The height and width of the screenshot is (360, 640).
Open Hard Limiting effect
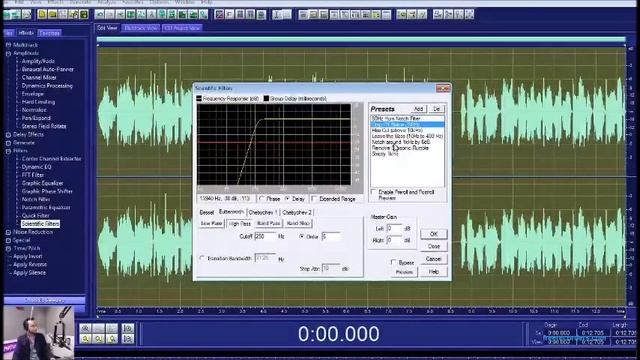tap(38, 102)
